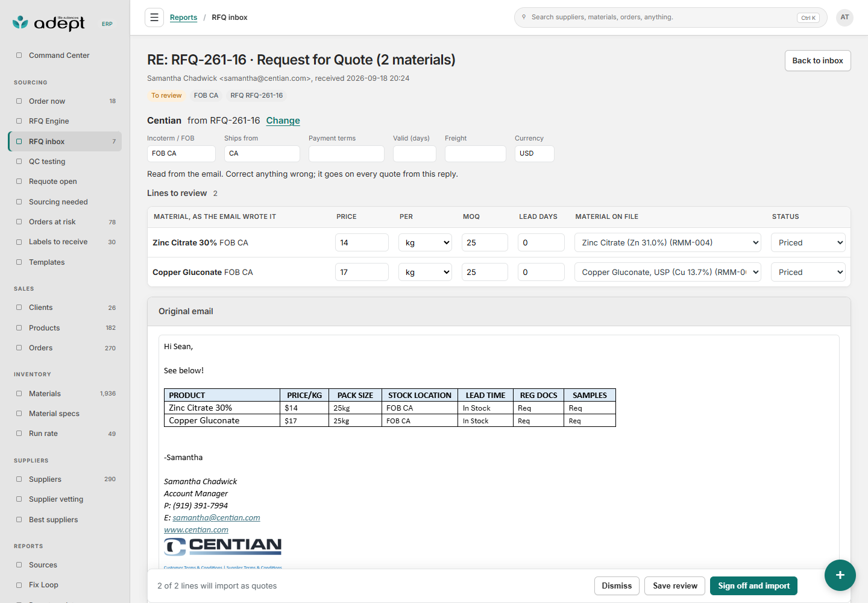Click the Templates sidebar icon

point(19,262)
